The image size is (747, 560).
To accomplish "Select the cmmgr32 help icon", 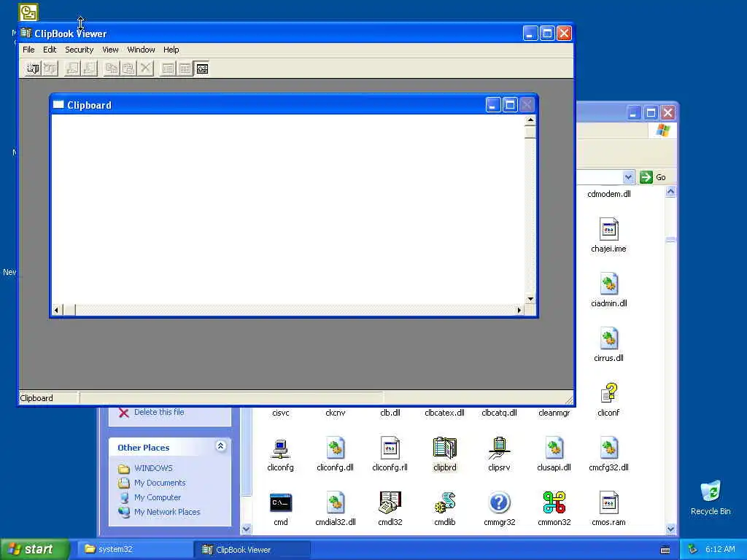I will pos(499,503).
